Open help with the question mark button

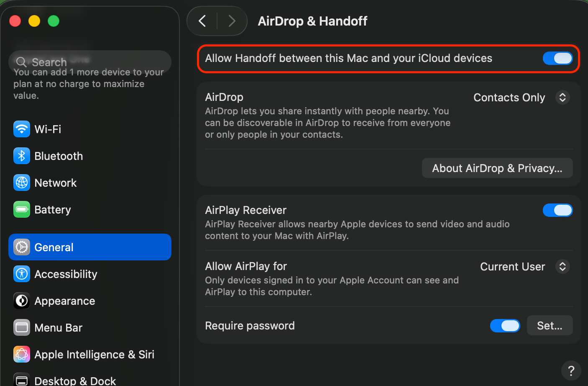point(571,371)
